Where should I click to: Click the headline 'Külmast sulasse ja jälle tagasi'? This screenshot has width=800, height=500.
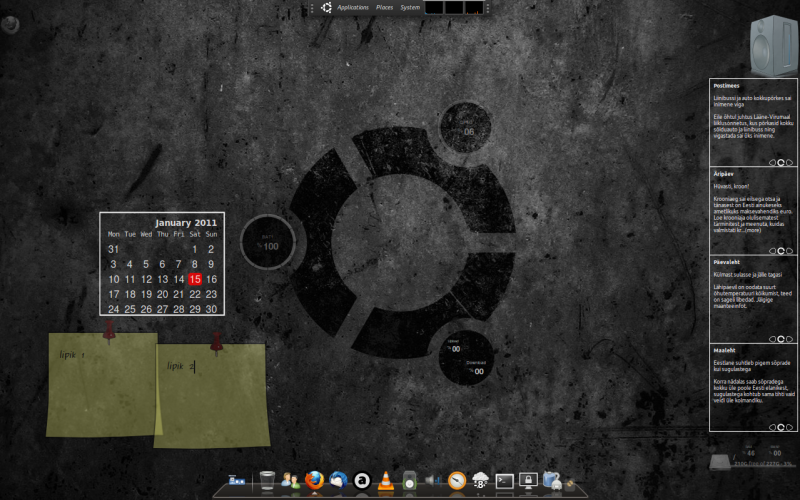[747, 275]
